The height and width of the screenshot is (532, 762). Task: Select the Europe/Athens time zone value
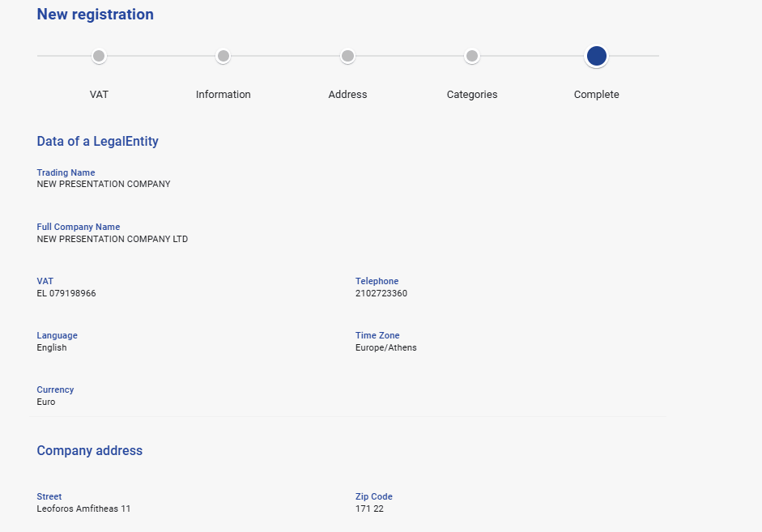pos(386,348)
